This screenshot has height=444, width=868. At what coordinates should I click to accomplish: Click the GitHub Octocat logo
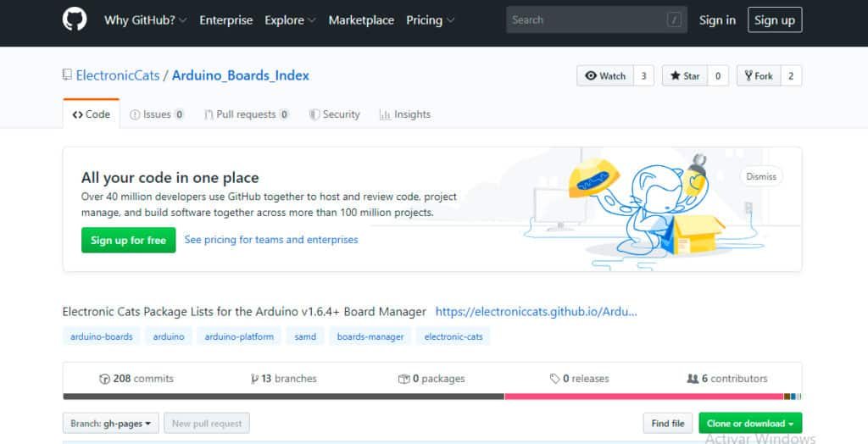click(75, 19)
